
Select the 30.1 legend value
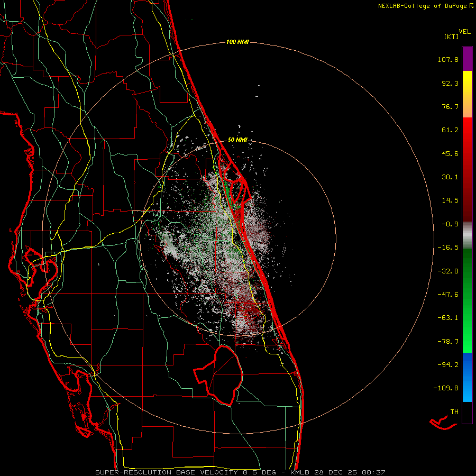pyautogui.click(x=450, y=177)
